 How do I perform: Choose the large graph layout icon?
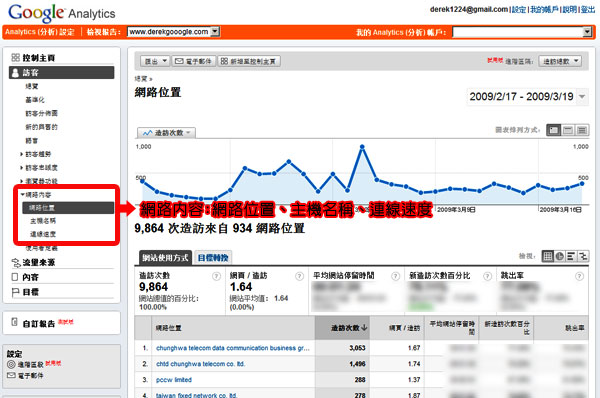click(553, 130)
